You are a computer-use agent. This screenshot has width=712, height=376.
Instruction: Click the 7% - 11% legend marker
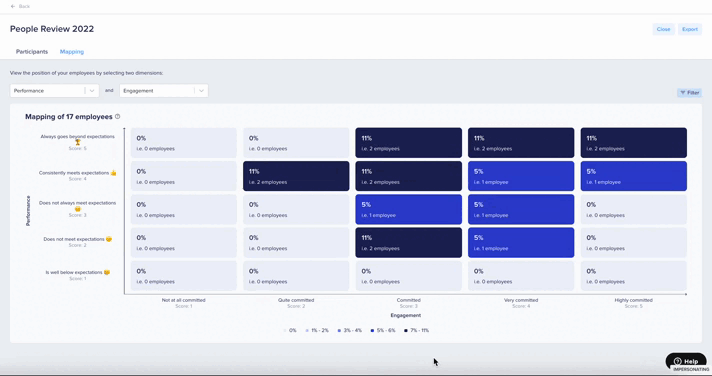click(406, 331)
